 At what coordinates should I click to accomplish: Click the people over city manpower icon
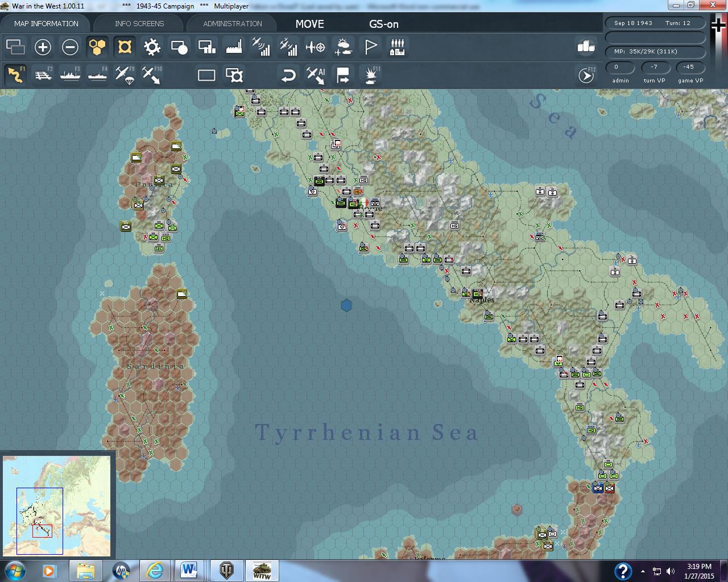tap(398, 47)
